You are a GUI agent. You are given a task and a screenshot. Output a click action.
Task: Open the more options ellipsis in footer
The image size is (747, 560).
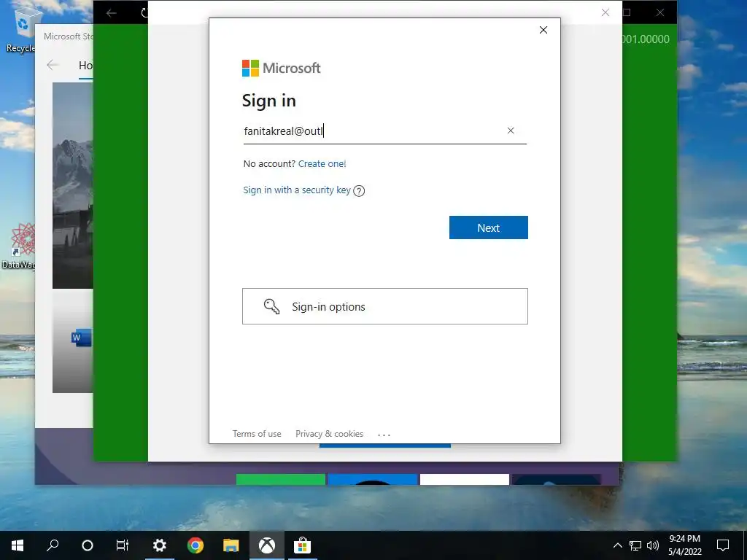(384, 435)
